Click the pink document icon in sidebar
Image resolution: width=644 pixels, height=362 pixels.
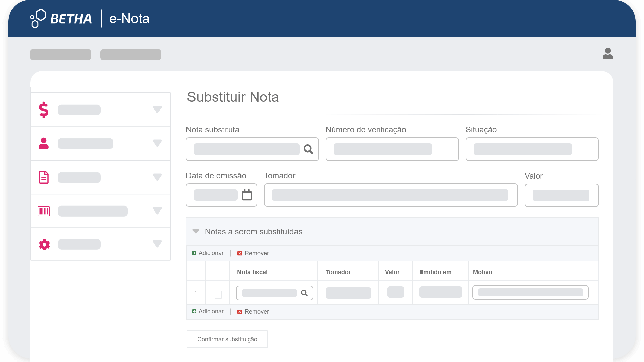click(44, 177)
